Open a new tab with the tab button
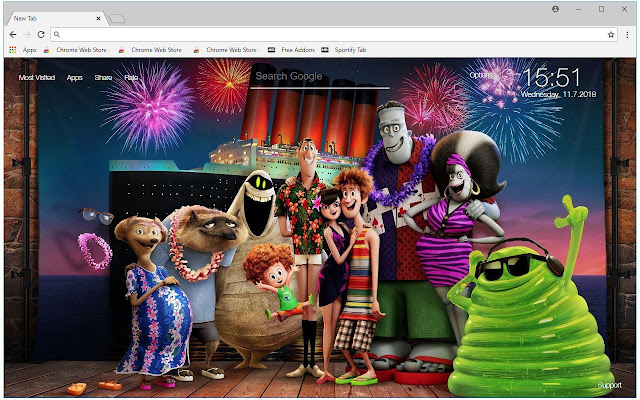Image resolution: width=640 pixels, height=400 pixels. [x=117, y=19]
